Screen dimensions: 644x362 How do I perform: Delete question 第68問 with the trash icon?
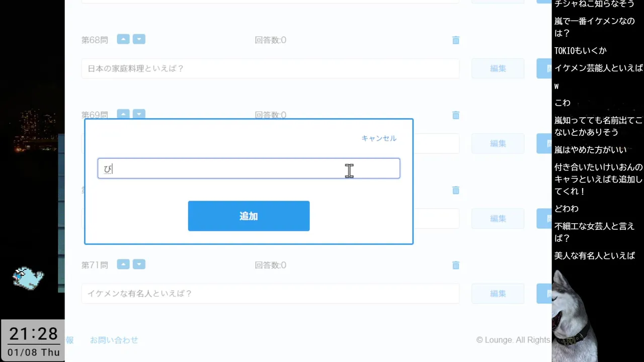click(x=456, y=40)
